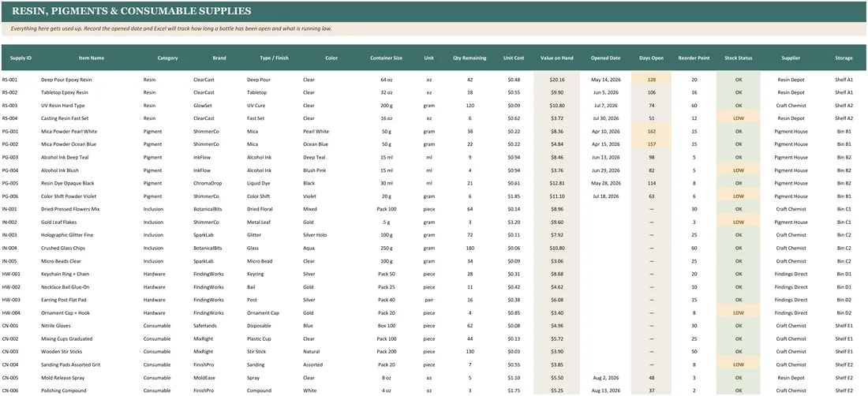Image resolution: width=868 pixels, height=396 pixels.
Task: Click 'Deep Pour Epoxy Resin' item name
Action: click(x=66, y=80)
